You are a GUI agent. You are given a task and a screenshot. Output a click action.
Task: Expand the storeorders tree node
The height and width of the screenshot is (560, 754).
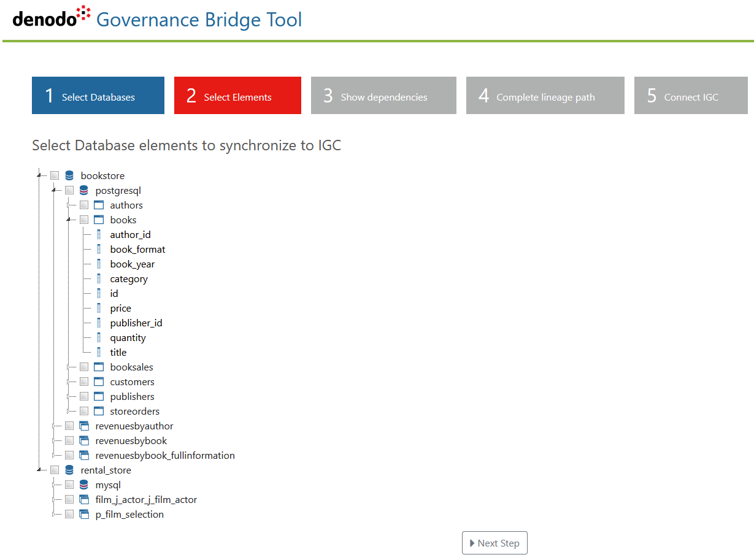click(68, 412)
